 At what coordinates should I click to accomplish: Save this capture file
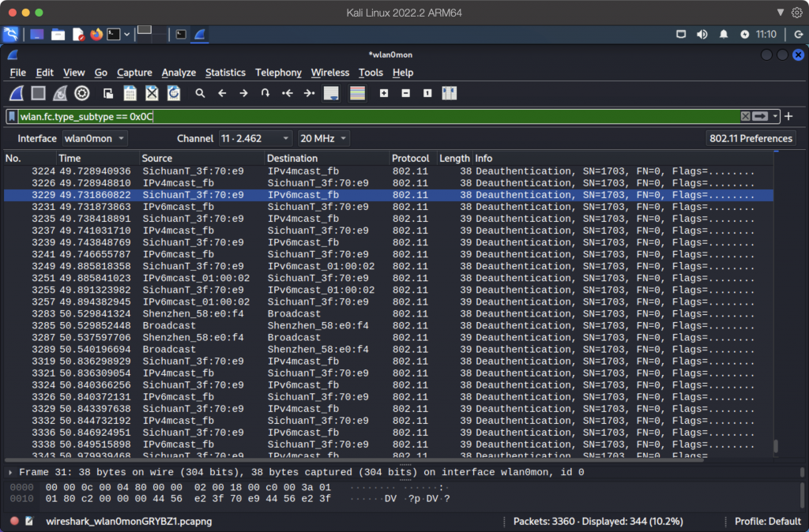point(130,93)
